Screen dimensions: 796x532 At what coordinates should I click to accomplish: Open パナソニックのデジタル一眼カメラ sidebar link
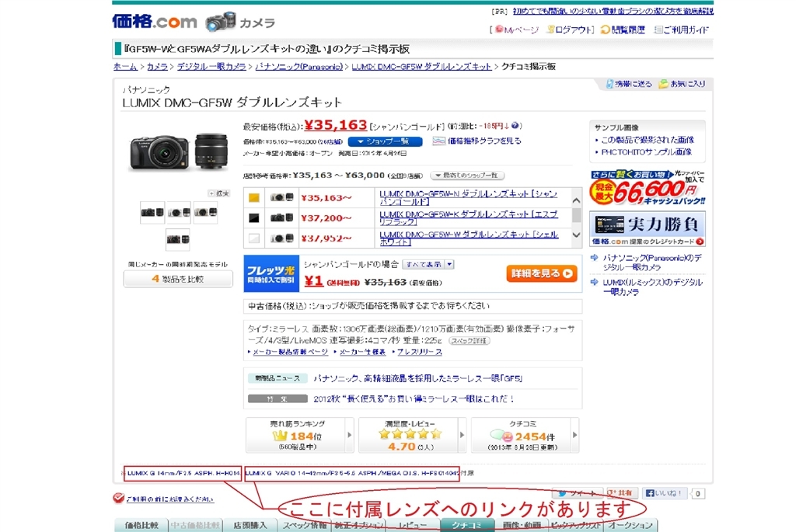(x=652, y=263)
